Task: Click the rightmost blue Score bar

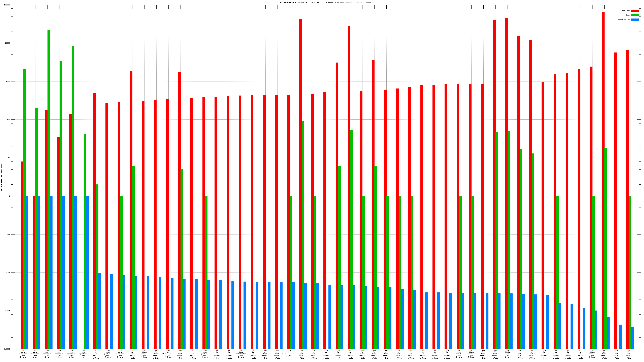Action: [x=632, y=338]
